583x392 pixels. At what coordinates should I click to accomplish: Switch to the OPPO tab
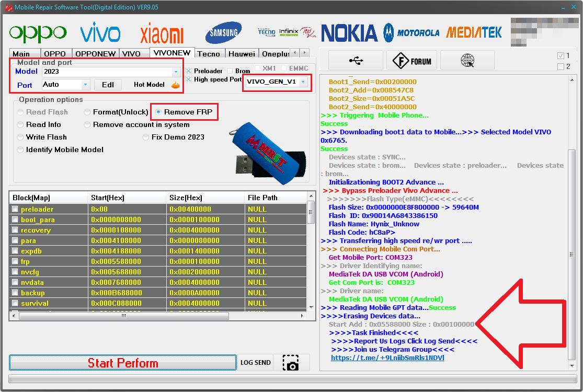[55, 53]
